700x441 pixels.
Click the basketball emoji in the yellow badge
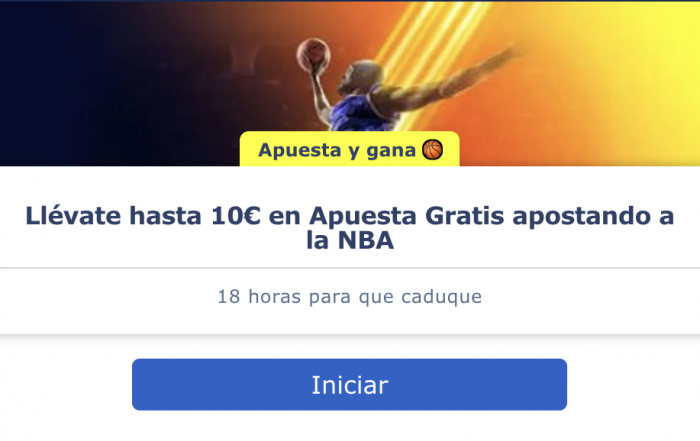(x=432, y=150)
